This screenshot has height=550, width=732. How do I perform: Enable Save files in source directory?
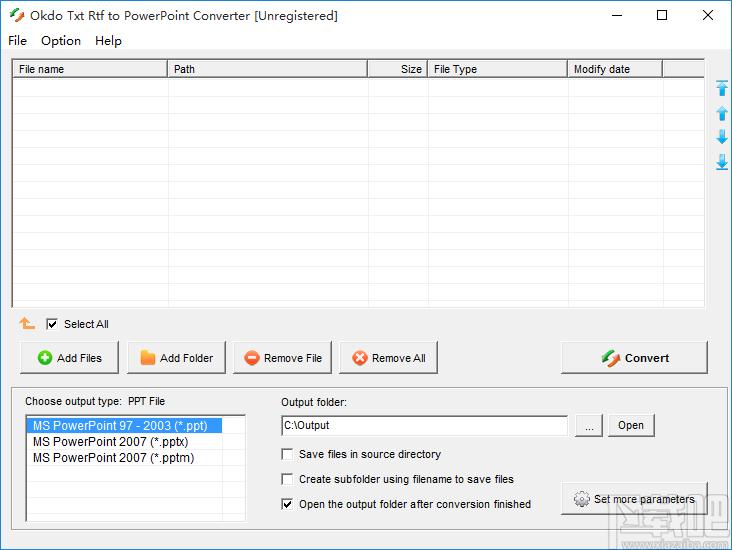point(287,454)
